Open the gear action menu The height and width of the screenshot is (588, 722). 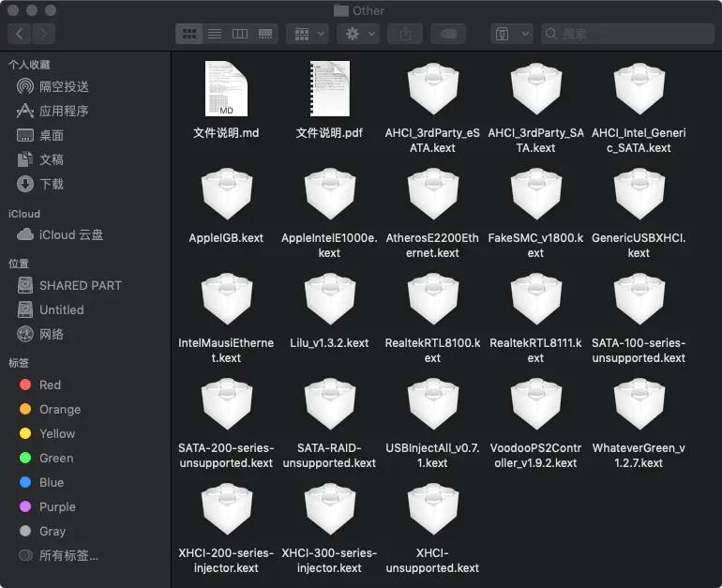tap(358, 34)
